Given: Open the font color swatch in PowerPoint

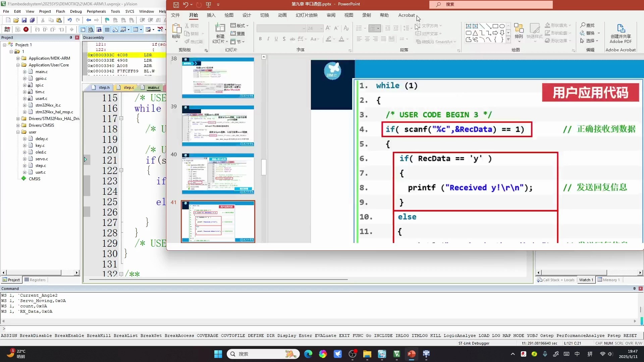Looking at the screenshot, I should tap(341, 39).
